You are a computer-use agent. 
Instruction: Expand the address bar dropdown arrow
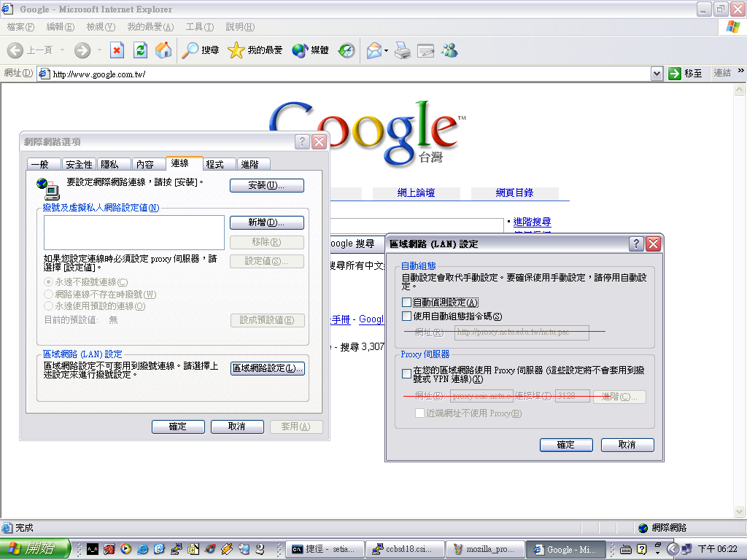point(656,74)
